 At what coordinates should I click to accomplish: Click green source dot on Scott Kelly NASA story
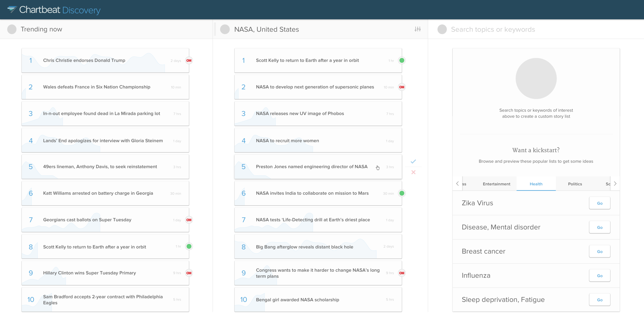(x=402, y=61)
